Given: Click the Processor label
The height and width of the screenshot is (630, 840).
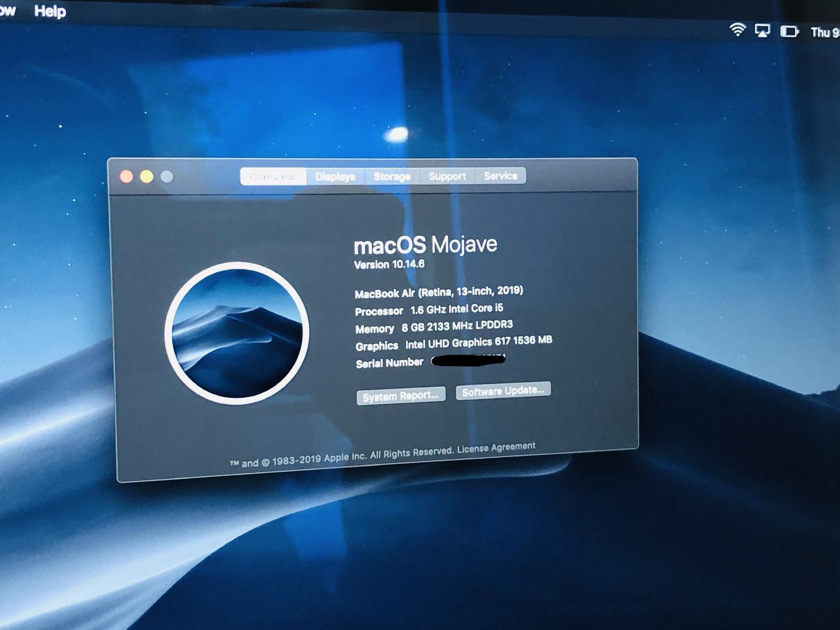Looking at the screenshot, I should point(379,311).
